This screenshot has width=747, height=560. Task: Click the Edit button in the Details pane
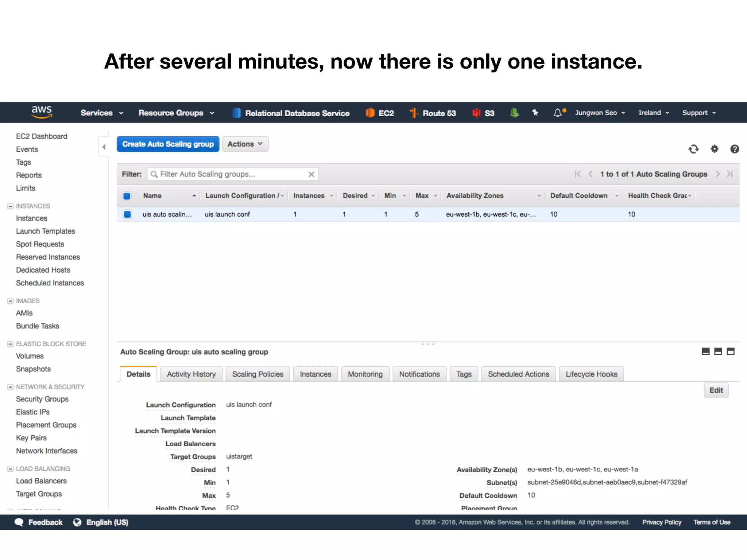[x=716, y=390]
